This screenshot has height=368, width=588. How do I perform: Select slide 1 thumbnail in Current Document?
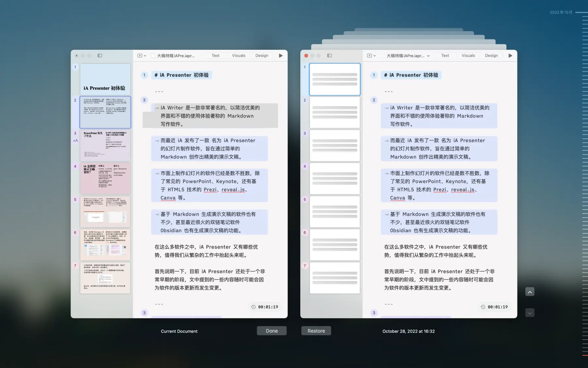coord(105,79)
